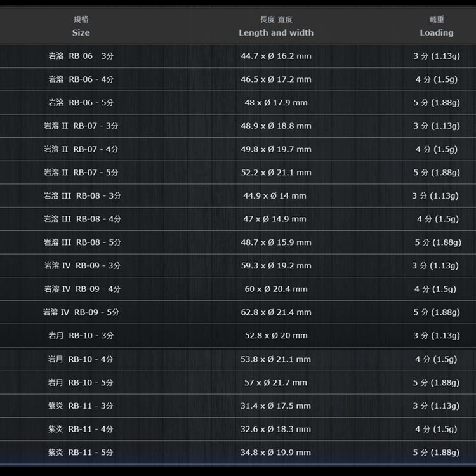This screenshot has height=476, width=476.
Task: Select the 岩溶 RB-06 - 3分 row label
Action: (x=81, y=56)
